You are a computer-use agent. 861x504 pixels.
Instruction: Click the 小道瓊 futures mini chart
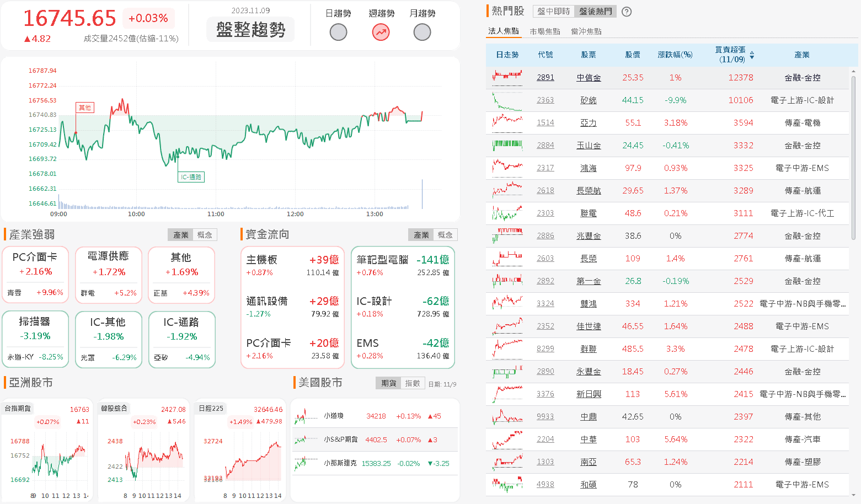tap(306, 416)
